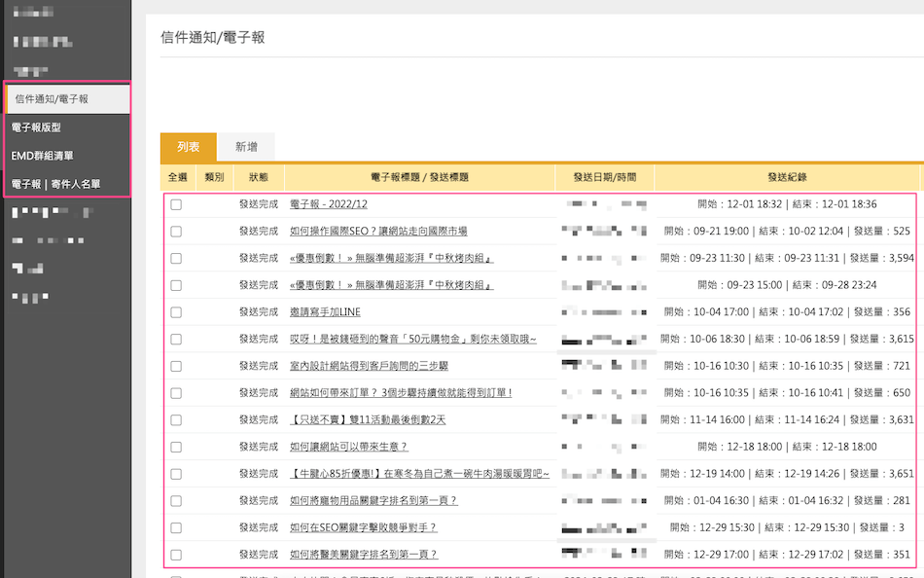Open 【只送不賣】雙11活動最後倒數2天 link
The image size is (924, 578).
pos(368,420)
